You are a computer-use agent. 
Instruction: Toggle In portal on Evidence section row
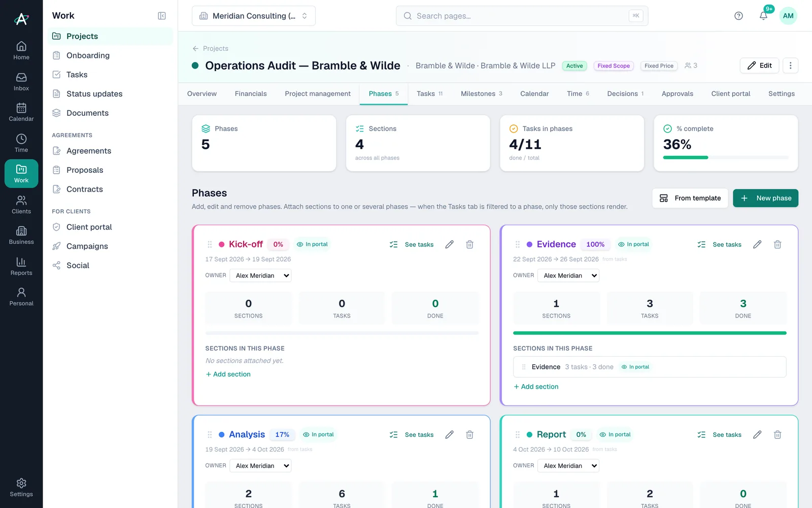click(x=635, y=367)
